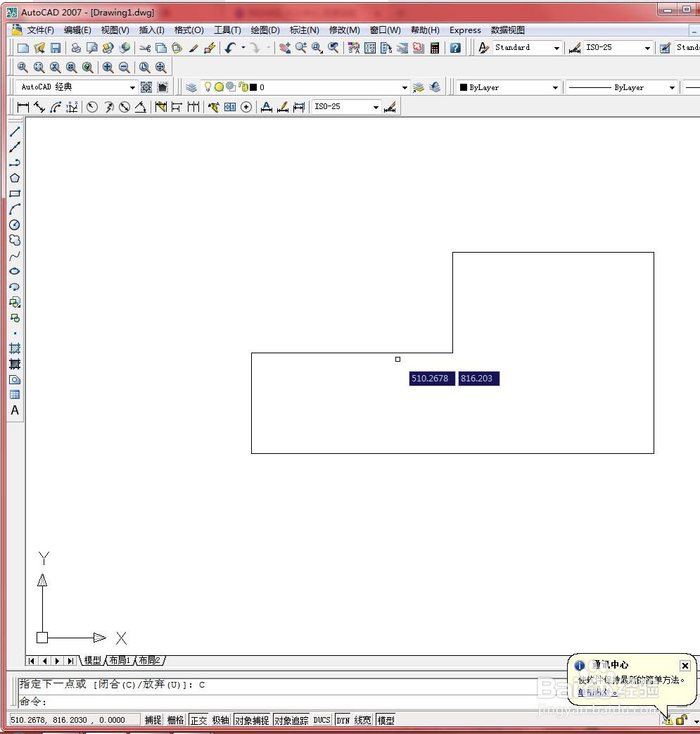
Task: Toggle 极轴 polar tracking
Action: tap(220, 719)
